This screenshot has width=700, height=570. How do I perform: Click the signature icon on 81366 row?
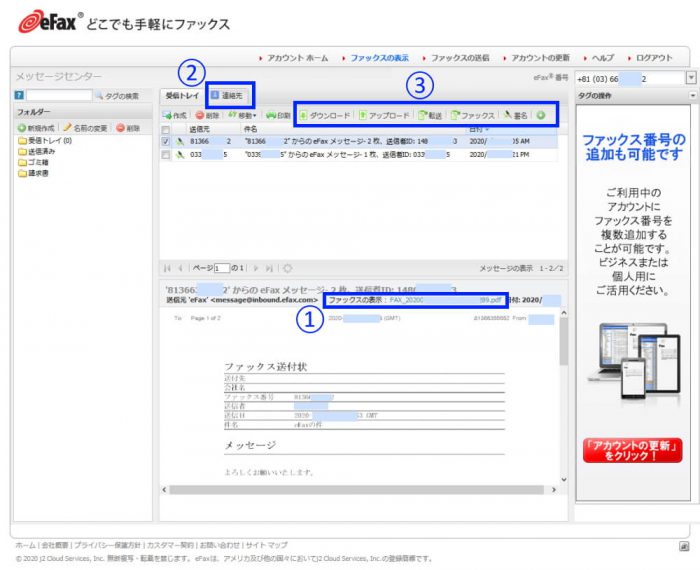click(x=180, y=141)
